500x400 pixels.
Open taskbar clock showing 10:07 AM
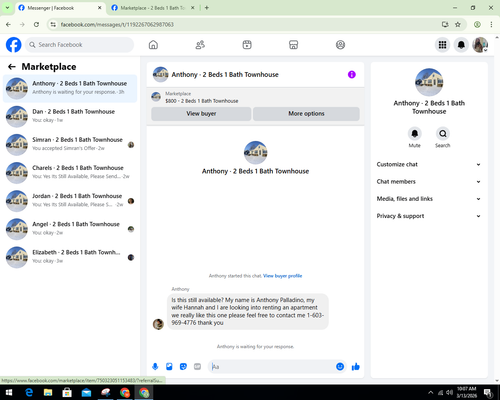pos(466,392)
